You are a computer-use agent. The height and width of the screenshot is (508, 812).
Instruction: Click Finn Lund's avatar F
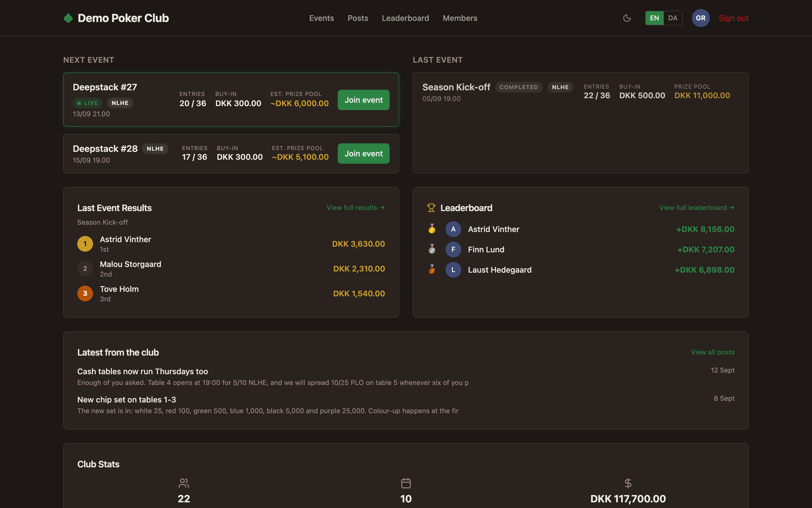coord(453,249)
